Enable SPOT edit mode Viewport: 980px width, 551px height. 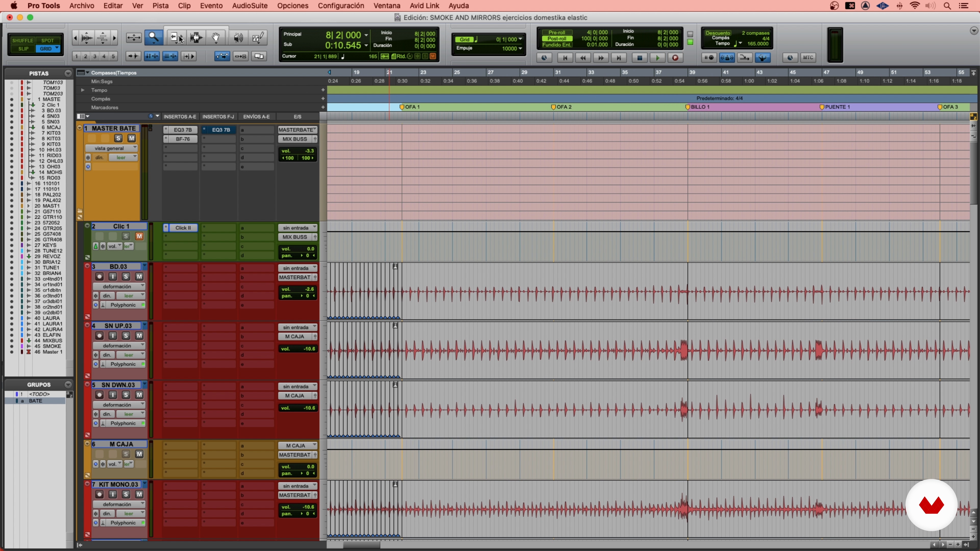click(47, 40)
